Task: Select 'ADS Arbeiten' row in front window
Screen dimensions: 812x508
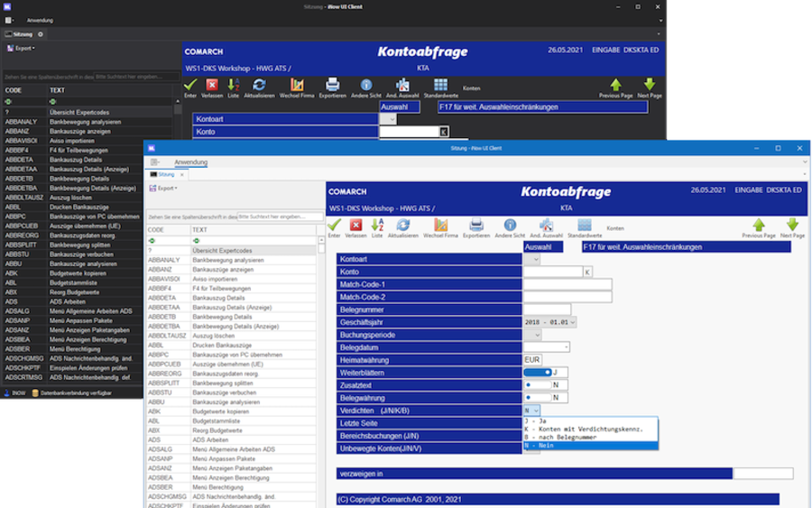Action: point(231,439)
